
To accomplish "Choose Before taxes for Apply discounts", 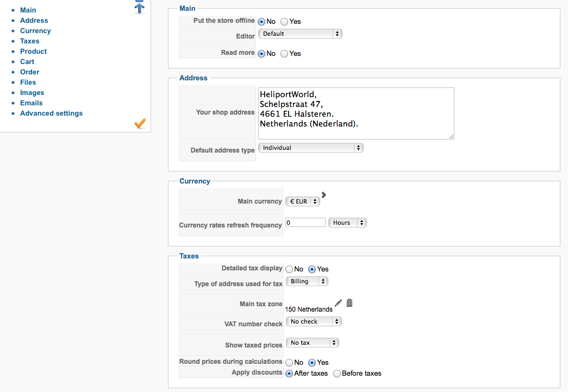I will [337, 374].
